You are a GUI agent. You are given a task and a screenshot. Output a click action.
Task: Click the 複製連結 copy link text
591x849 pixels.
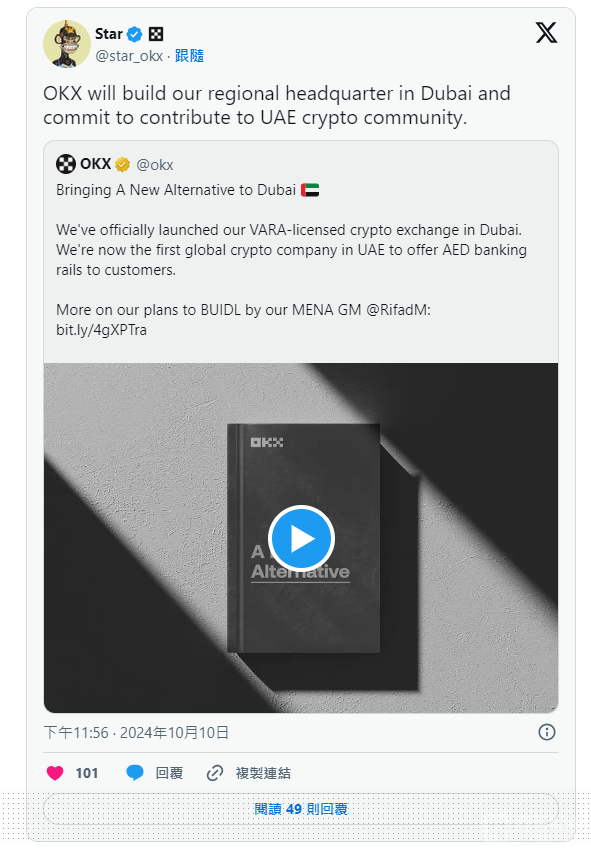tap(263, 773)
